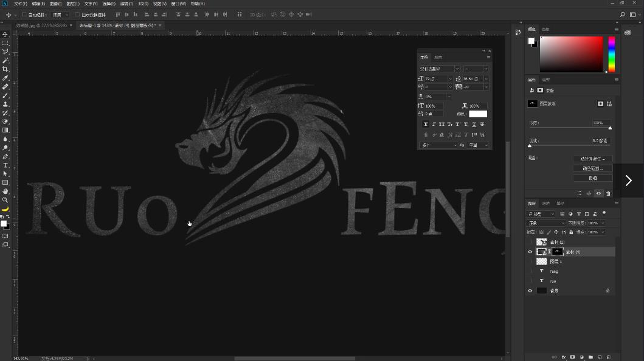This screenshot has width=644, height=361.
Task: Click the select and mask button
Action: point(593,159)
